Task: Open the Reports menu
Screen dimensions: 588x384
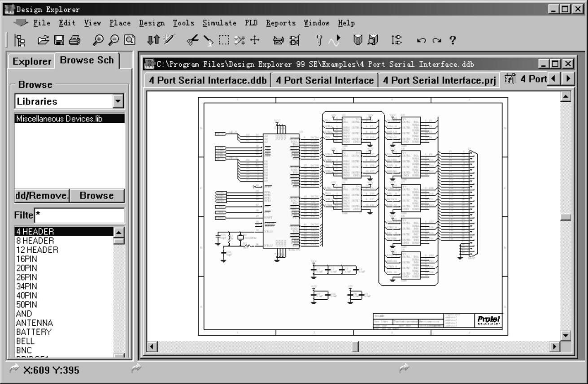Action: click(281, 23)
